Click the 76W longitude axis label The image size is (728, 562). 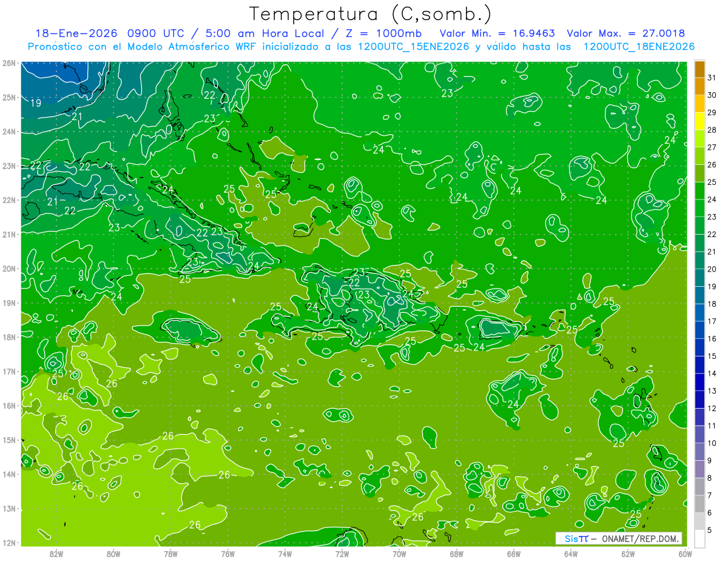tap(227, 554)
